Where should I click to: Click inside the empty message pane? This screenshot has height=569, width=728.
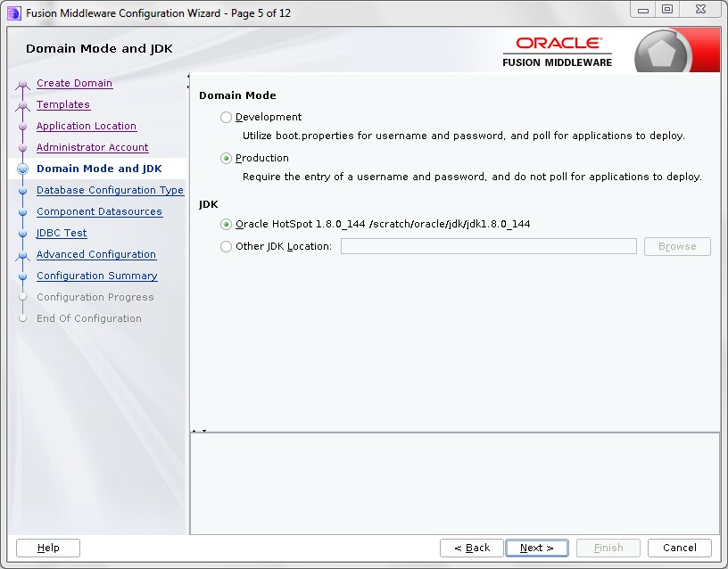(x=454, y=483)
